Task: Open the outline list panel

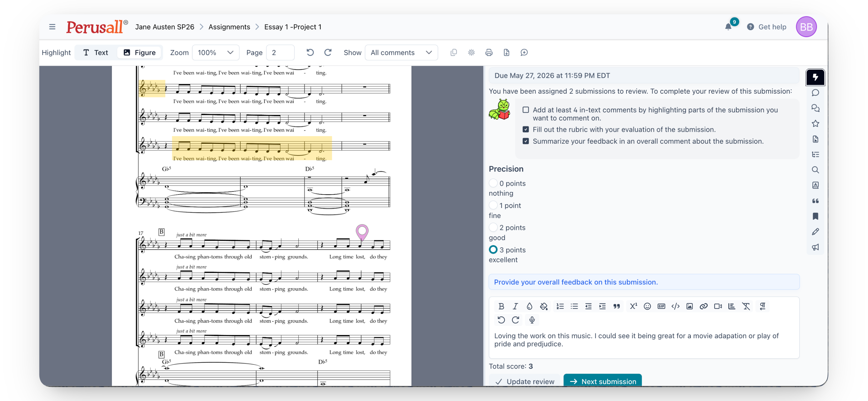Action: point(815,155)
